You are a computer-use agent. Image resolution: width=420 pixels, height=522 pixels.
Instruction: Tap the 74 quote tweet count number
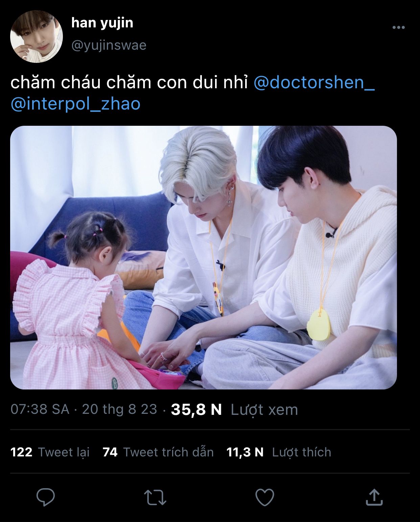pyautogui.click(x=110, y=452)
